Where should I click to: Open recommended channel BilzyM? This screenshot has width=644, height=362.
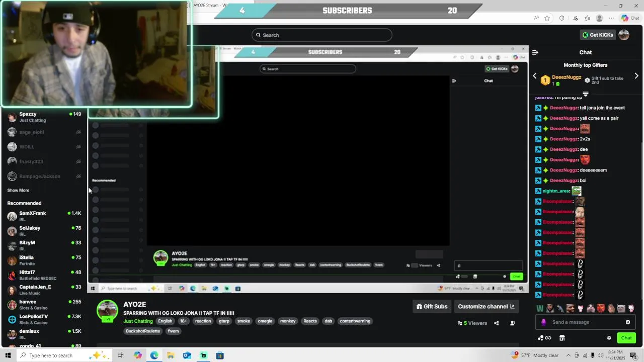[44, 245]
